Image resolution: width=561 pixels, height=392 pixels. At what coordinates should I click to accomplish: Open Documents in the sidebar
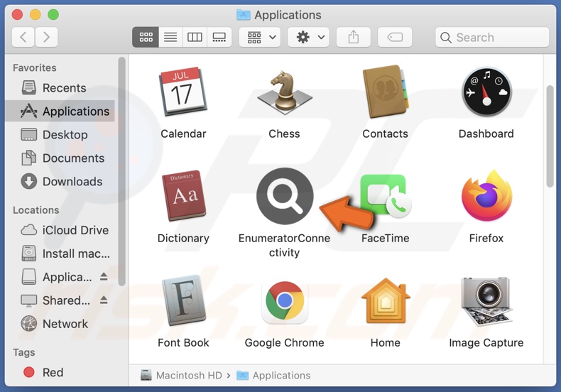click(x=60, y=158)
